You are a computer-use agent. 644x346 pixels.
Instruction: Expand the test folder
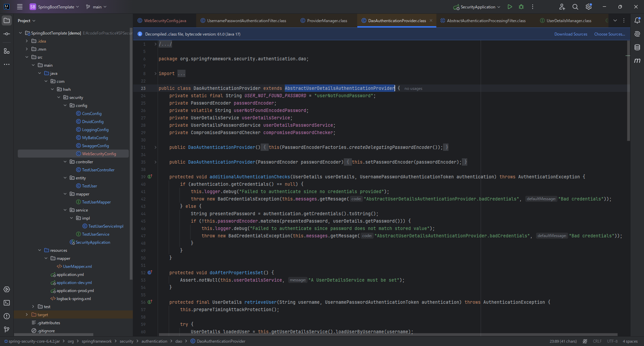(33, 306)
